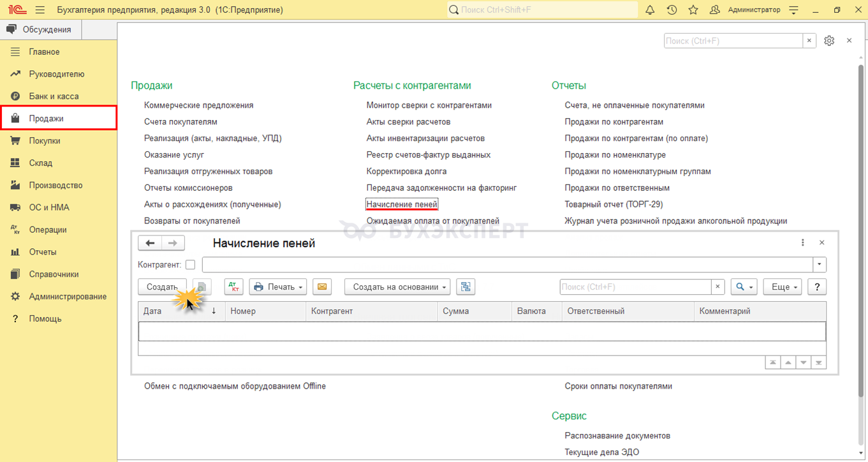Expand the Контрагент field dropdown arrow

coord(819,265)
